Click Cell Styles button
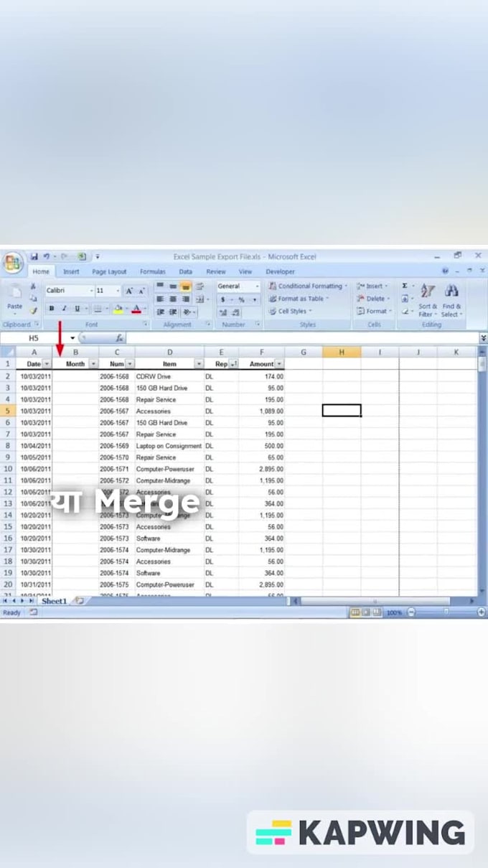Screen dimensions: 488x868 pyautogui.click(x=290, y=312)
